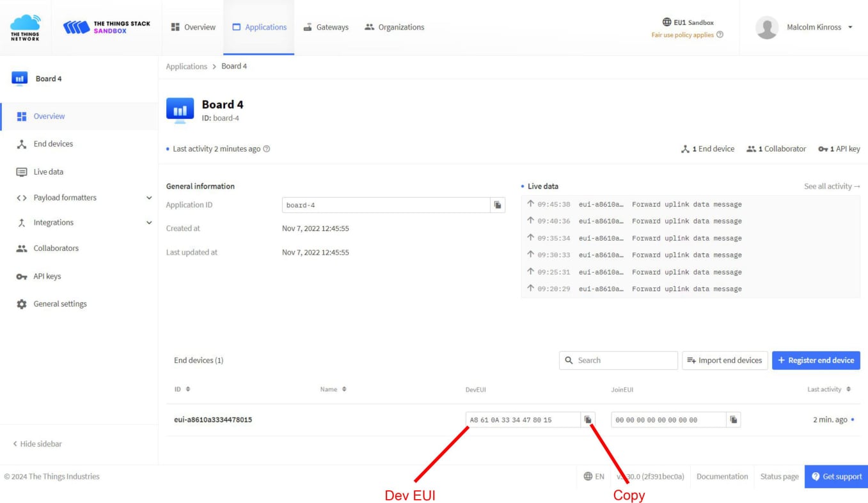Image resolution: width=868 pixels, height=503 pixels.
Task: Click the Fair use policy help icon
Action: (720, 35)
